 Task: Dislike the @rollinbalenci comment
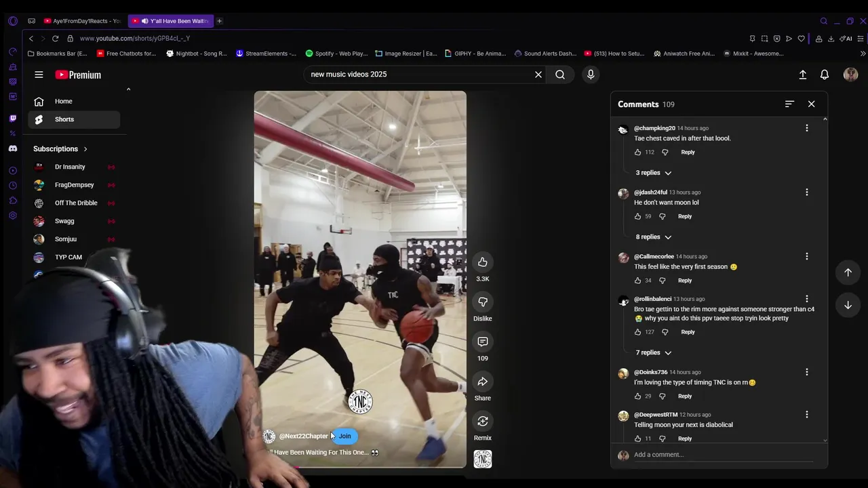(665, 332)
